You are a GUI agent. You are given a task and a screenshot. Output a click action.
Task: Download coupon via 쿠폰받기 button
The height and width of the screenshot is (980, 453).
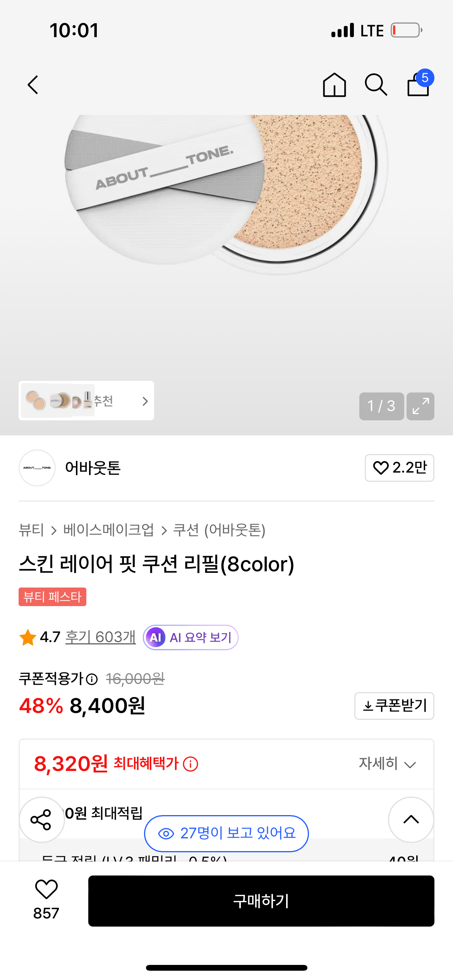[394, 706]
